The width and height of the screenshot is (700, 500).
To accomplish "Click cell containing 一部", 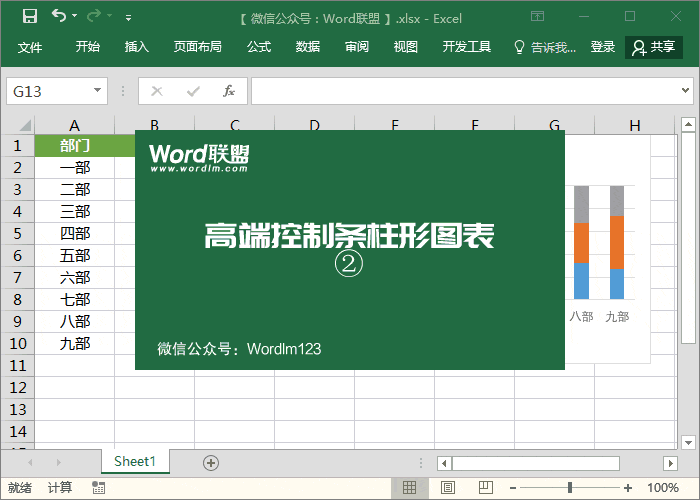I will pyautogui.click(x=75, y=167).
